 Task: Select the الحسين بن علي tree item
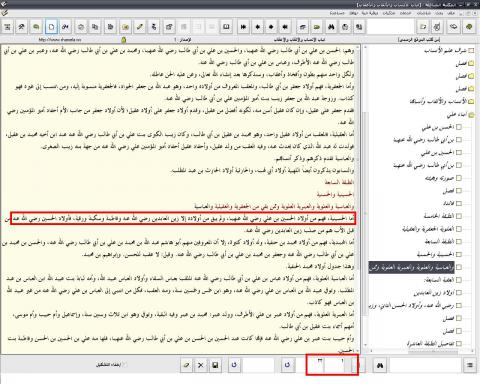(x=437, y=153)
